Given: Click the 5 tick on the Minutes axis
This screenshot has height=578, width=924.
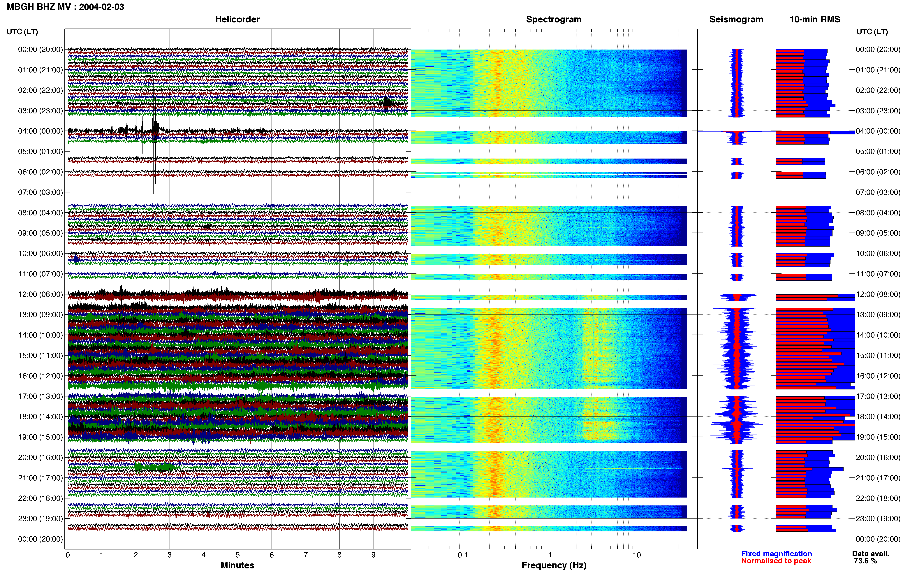Looking at the screenshot, I should coord(238,555).
